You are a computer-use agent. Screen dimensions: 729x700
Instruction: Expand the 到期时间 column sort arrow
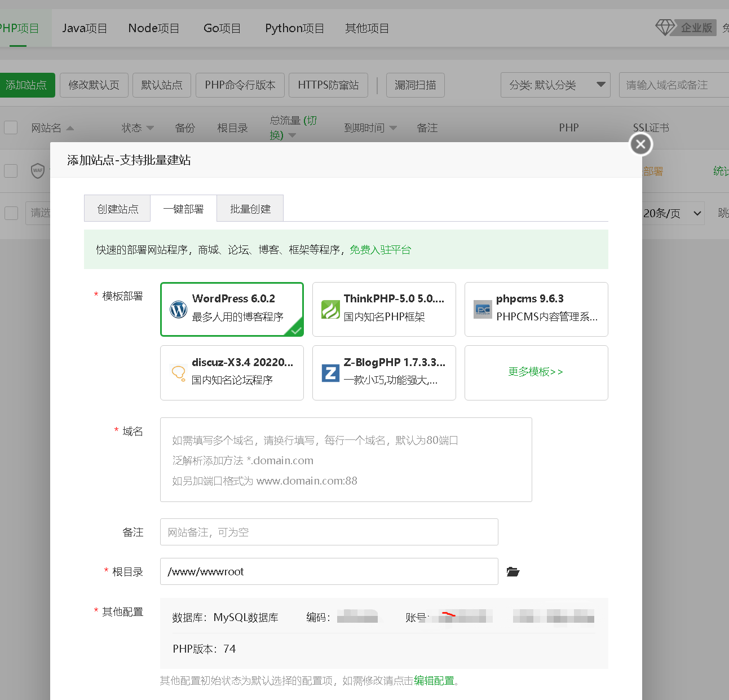tap(393, 128)
